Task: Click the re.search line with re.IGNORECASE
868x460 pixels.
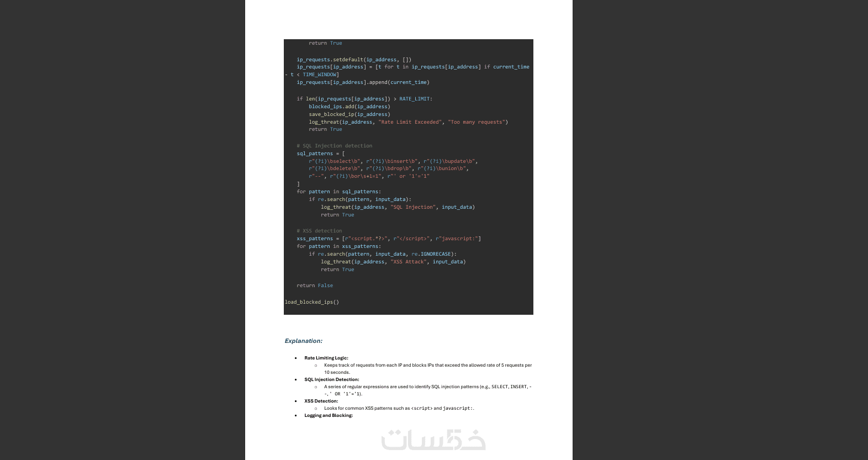Action: 383,254
